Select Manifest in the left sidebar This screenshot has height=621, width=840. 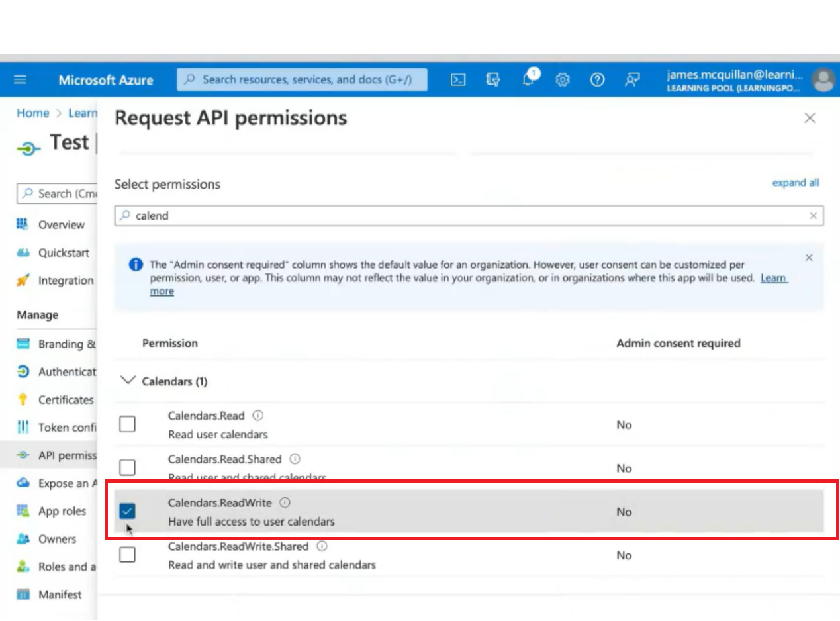click(x=60, y=595)
